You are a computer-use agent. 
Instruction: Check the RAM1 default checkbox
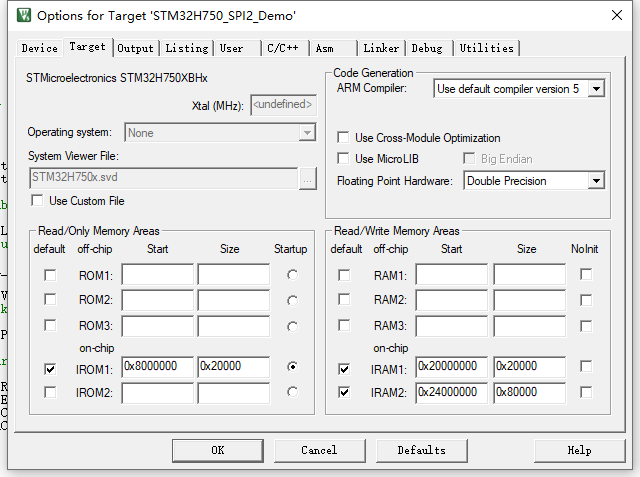click(x=344, y=275)
